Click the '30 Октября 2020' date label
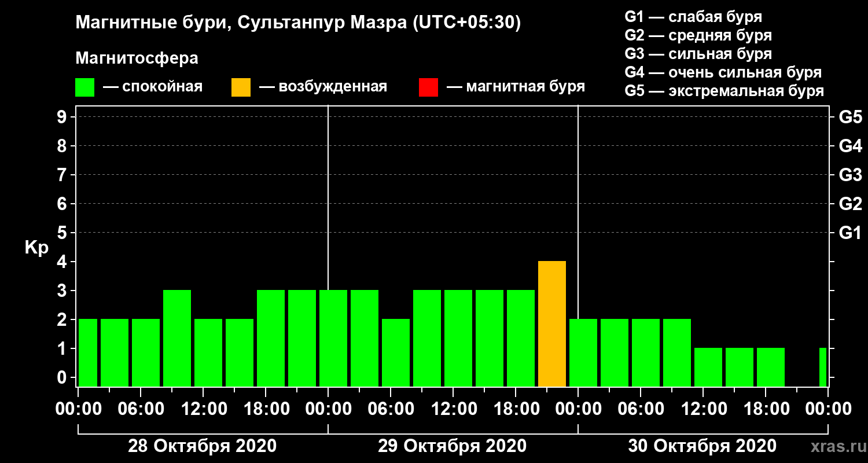This screenshot has height=463, width=868. (702, 446)
